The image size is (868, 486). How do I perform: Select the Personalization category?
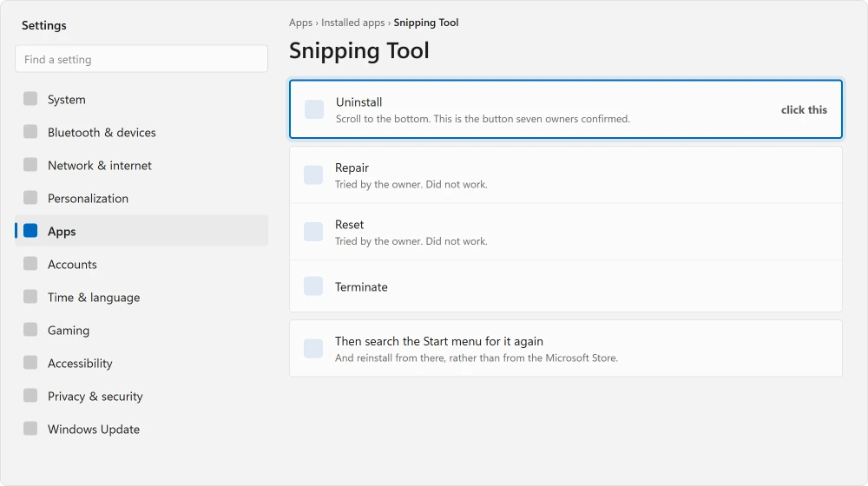coord(141,198)
